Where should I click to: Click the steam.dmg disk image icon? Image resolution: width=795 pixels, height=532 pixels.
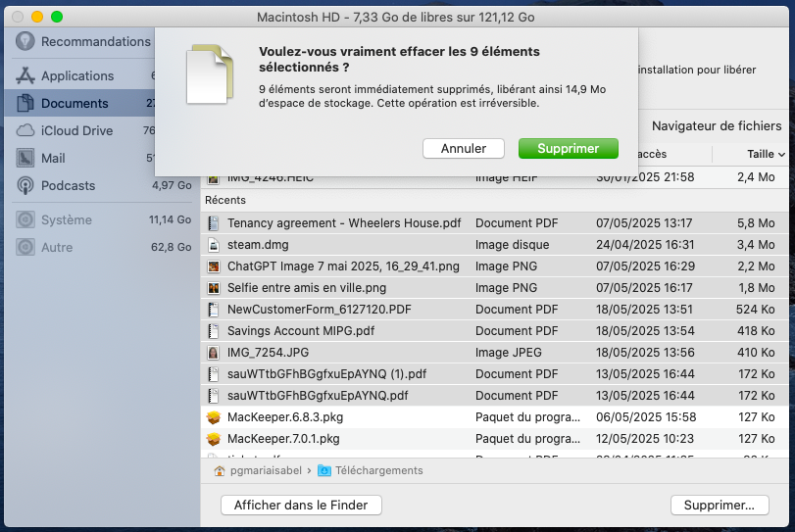[213, 245]
